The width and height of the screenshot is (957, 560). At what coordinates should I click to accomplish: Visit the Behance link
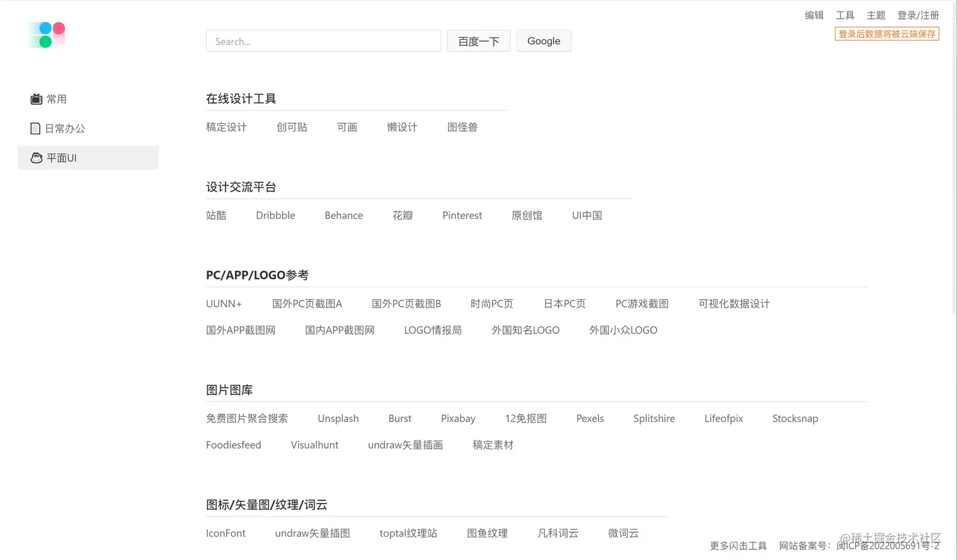[x=344, y=216]
